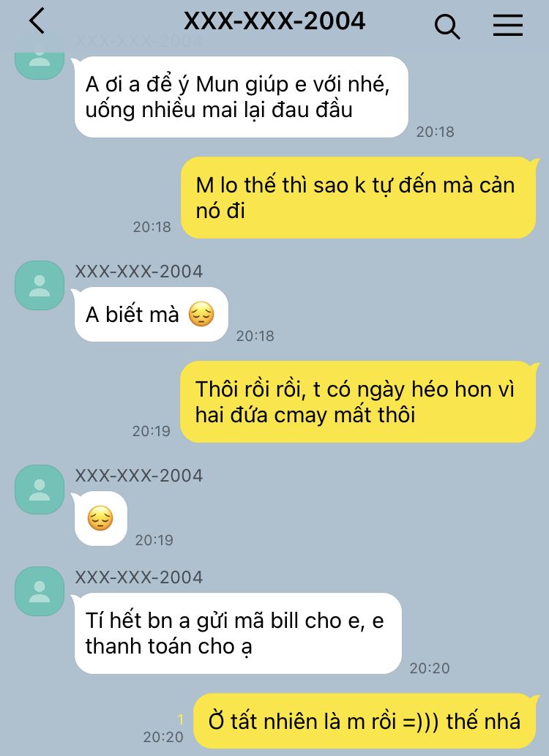Select yellow message 'Thôi rồi rồi'
This screenshot has height=756, width=549.
click(x=358, y=402)
